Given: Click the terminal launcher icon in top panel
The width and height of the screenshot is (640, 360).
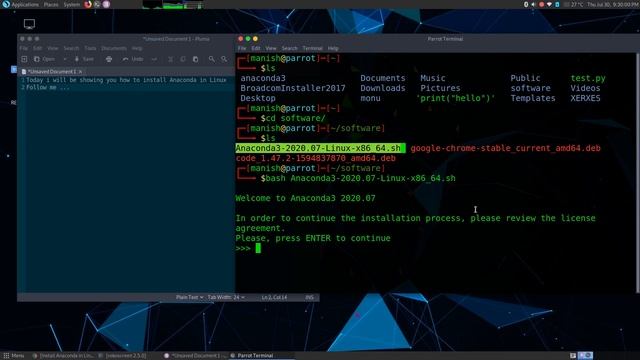Looking at the screenshot, I should click(x=97, y=4).
